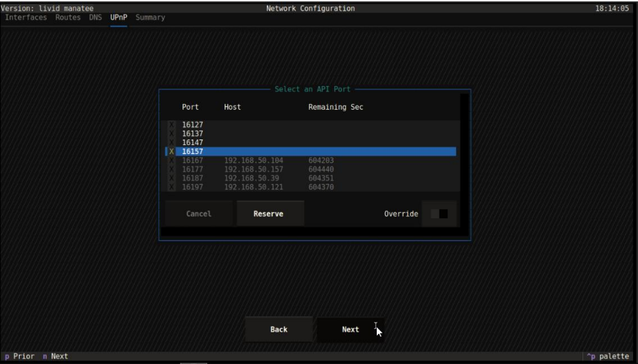Open the Summary tab
Viewport: 638px width, 364px height.
[150, 18]
